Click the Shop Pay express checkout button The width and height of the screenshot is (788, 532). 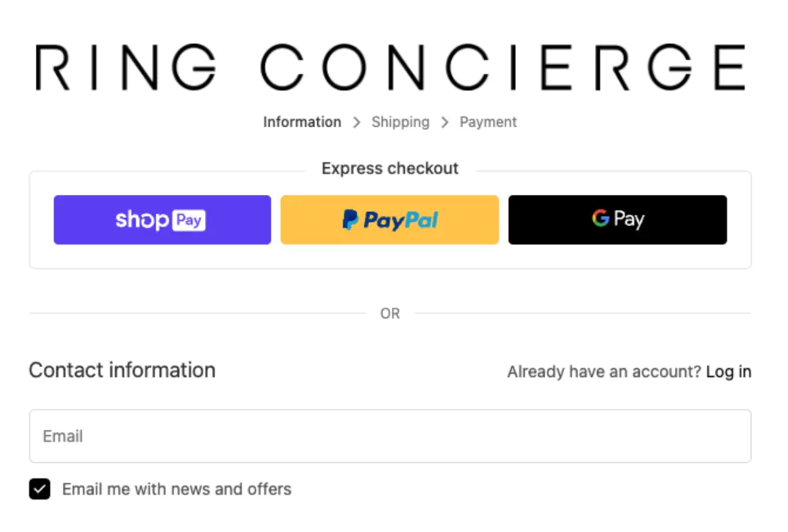pos(162,219)
